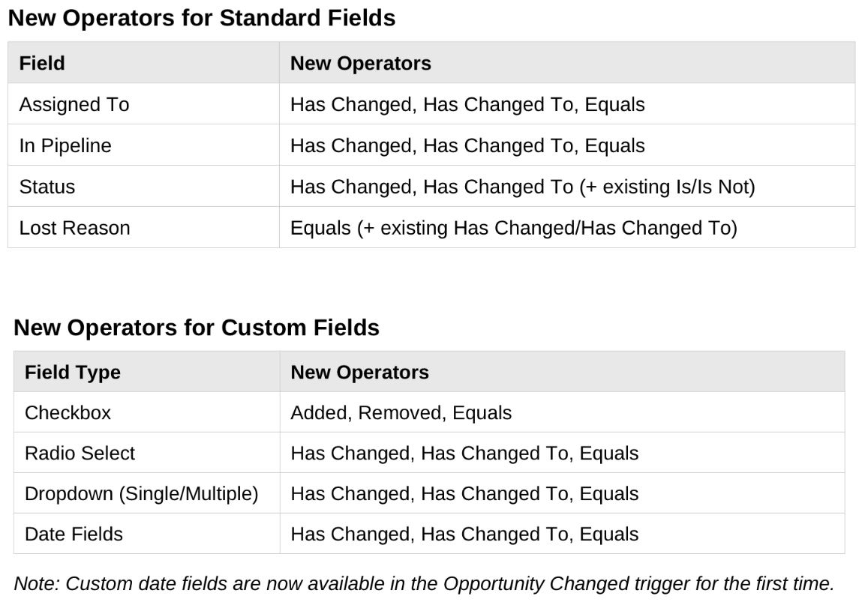Click the 'New Operators for Standard Fields' heading
868x608 pixels.
202,18
